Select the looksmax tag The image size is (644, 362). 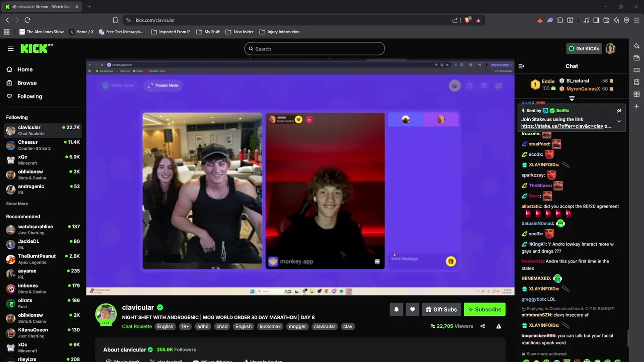(270, 326)
